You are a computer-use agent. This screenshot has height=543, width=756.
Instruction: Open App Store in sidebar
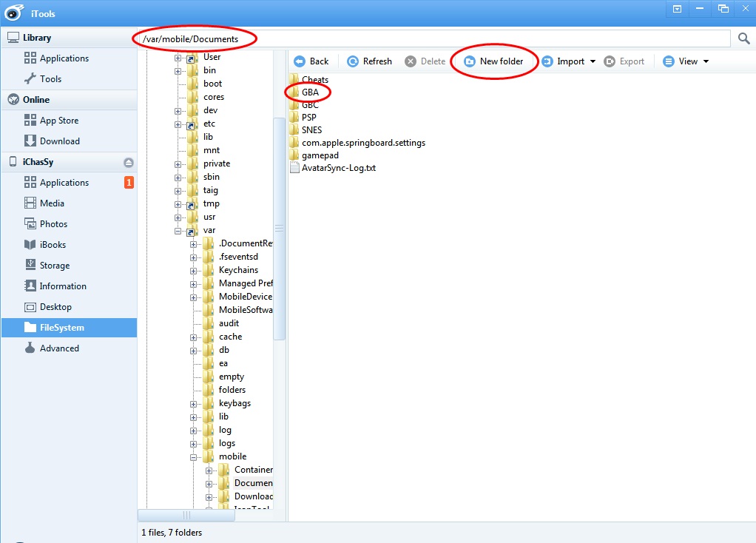point(59,120)
